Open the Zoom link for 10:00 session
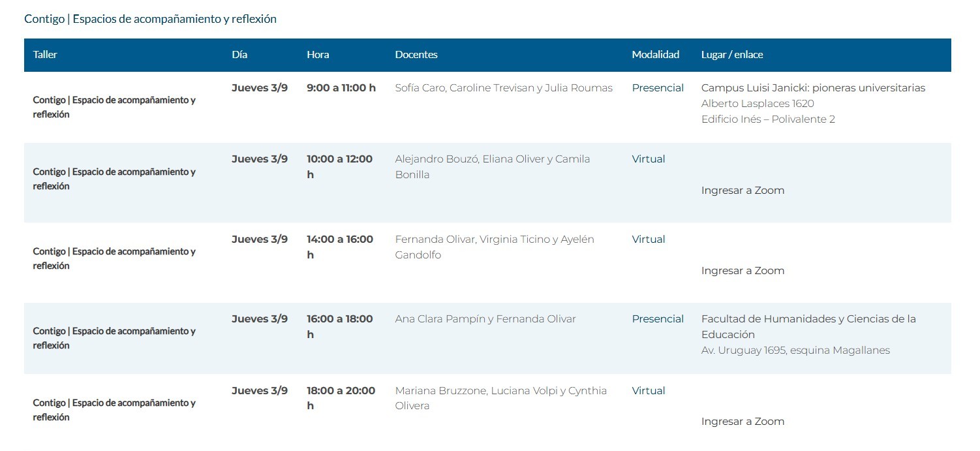This screenshot has width=980, height=451. click(x=743, y=191)
